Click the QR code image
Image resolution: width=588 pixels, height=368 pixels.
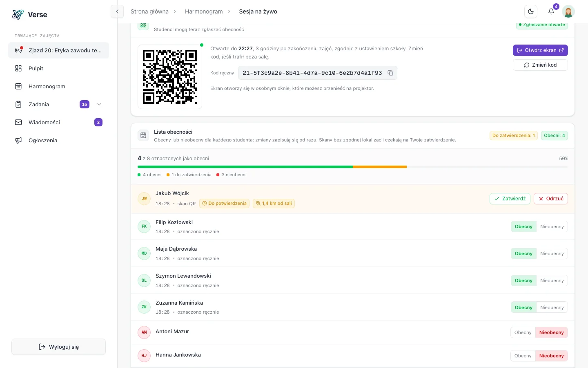click(x=170, y=77)
